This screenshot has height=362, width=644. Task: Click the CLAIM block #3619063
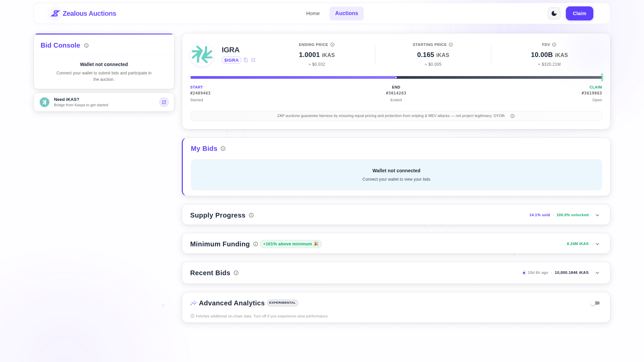[592, 93]
